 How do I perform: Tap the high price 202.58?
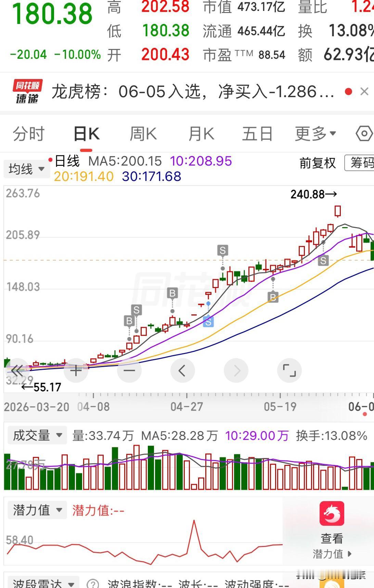coord(165,7)
